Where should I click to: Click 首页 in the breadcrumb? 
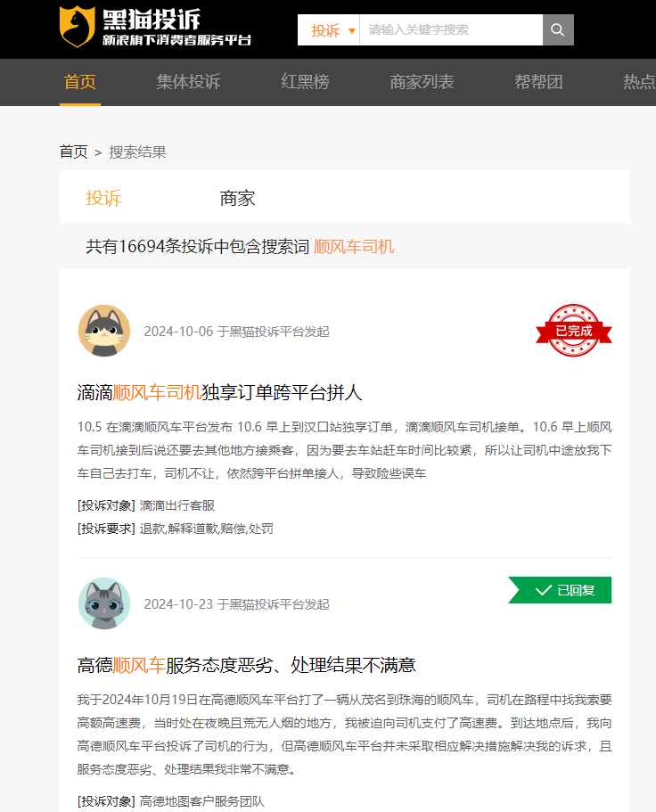click(x=73, y=152)
